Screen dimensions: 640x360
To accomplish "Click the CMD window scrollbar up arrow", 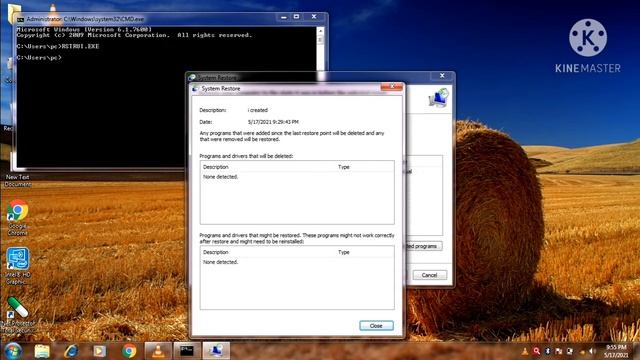I will click(320, 31).
